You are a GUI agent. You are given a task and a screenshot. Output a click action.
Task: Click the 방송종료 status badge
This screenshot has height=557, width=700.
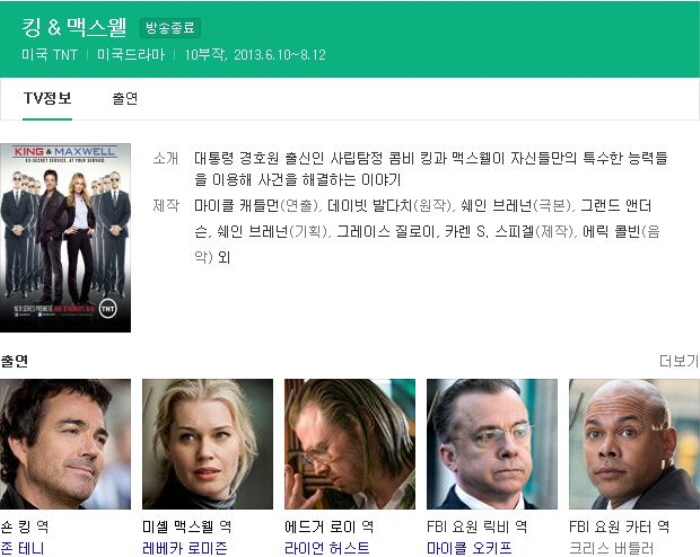point(170,28)
